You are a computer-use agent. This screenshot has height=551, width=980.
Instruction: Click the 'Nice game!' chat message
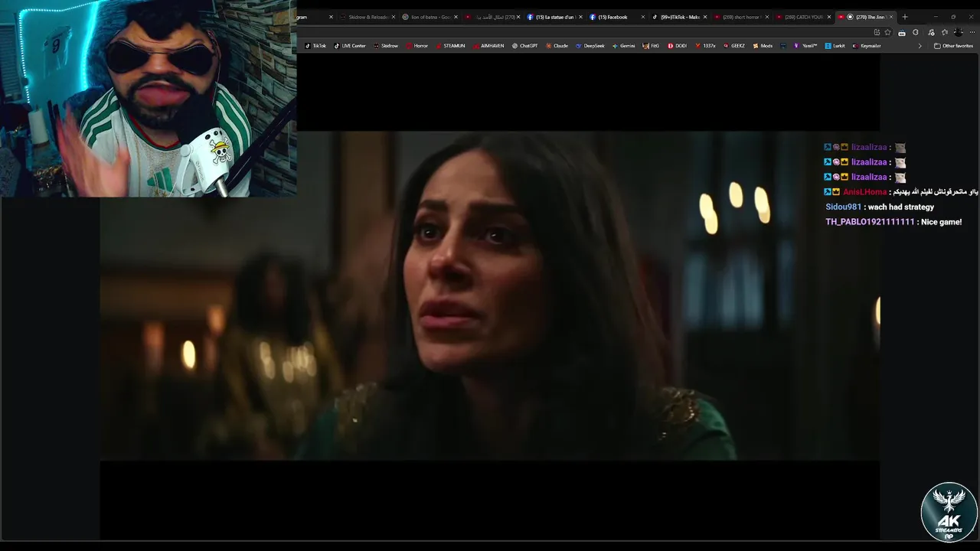[942, 222]
